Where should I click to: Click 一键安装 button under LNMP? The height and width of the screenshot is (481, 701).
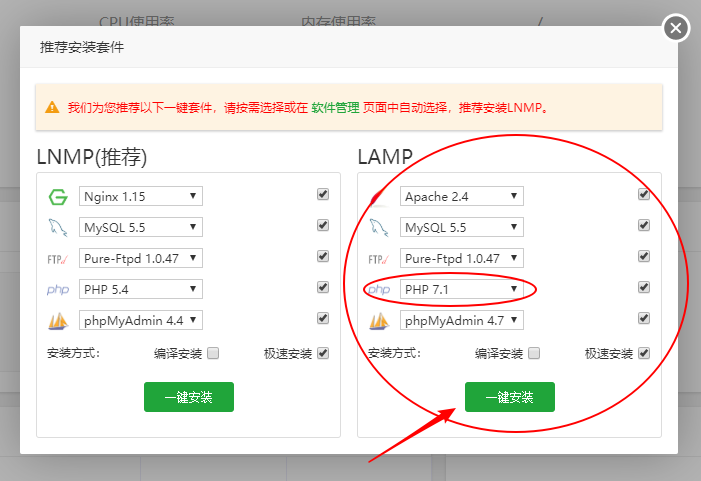pos(189,397)
